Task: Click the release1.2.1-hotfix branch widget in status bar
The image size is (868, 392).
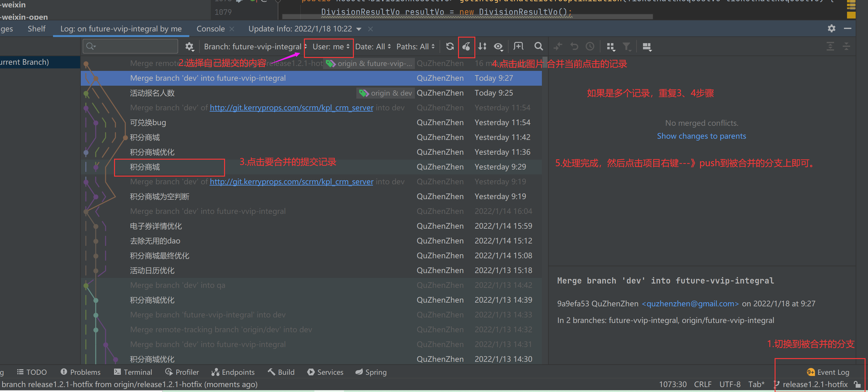Action: 811,384
